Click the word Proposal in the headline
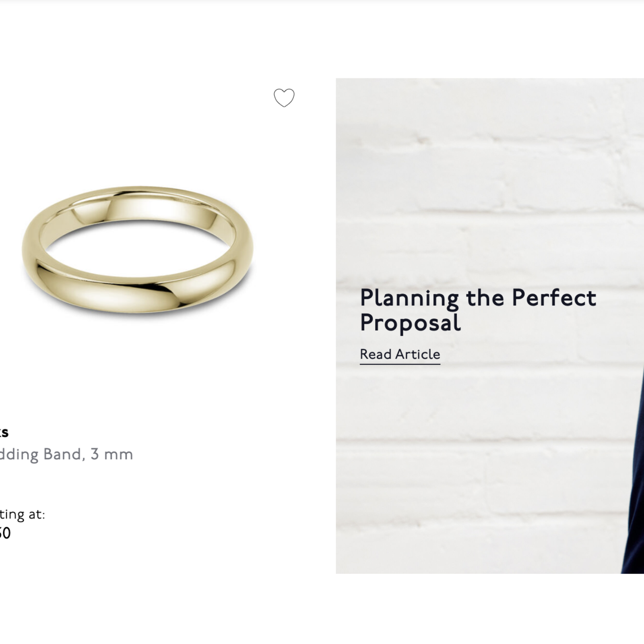644x644 pixels. pos(410,323)
